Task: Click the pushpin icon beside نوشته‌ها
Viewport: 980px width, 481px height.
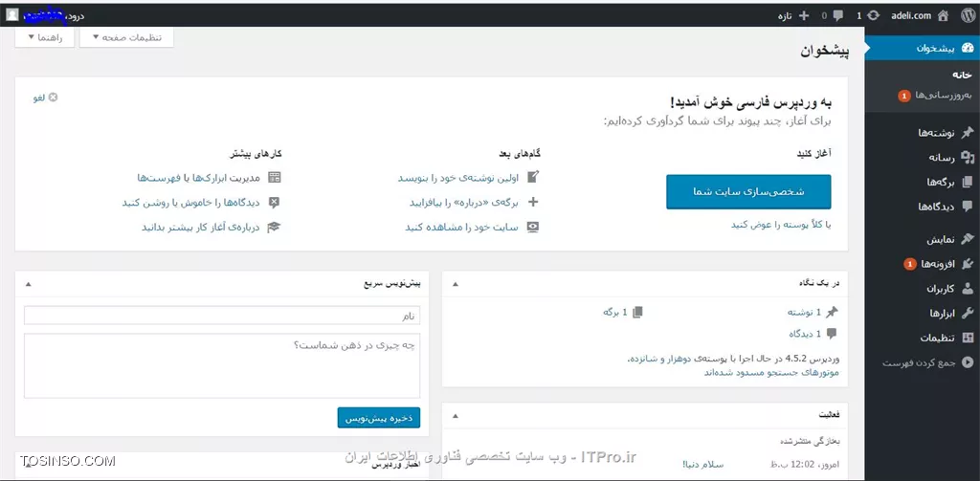Action: [968, 132]
